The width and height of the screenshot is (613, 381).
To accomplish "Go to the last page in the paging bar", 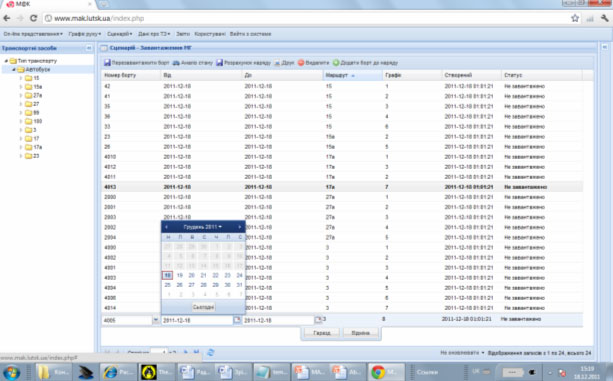I will (196, 352).
